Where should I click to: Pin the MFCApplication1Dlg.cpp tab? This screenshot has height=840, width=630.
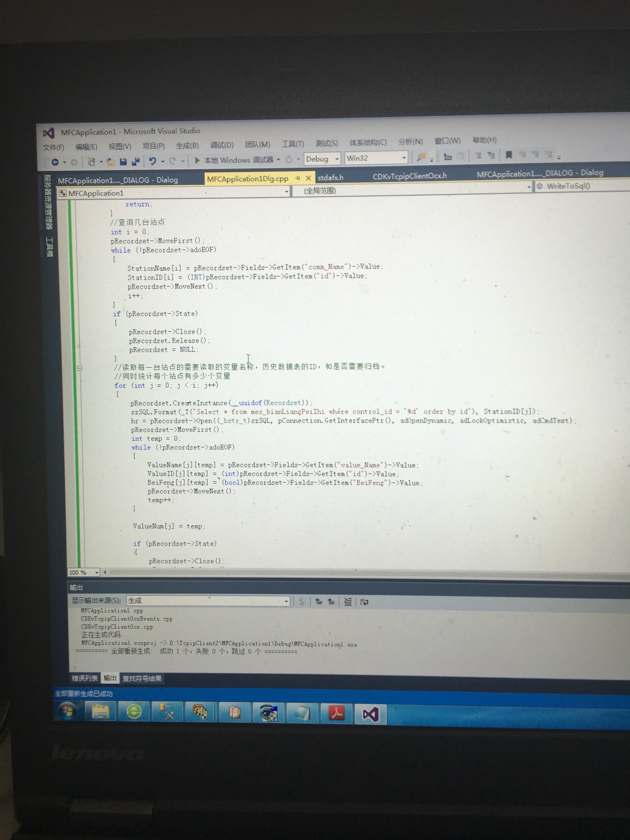tap(298, 178)
